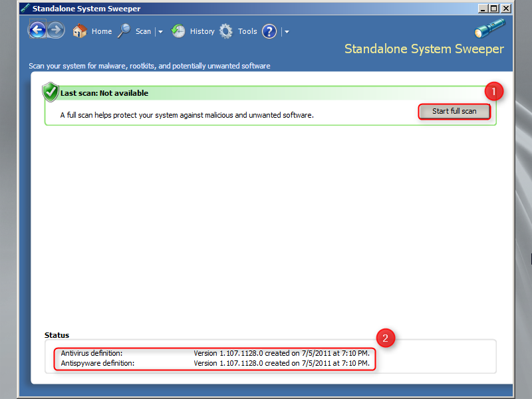This screenshot has width=532, height=399.
Task: Click the Scan toolbar label
Action: pyautogui.click(x=142, y=31)
